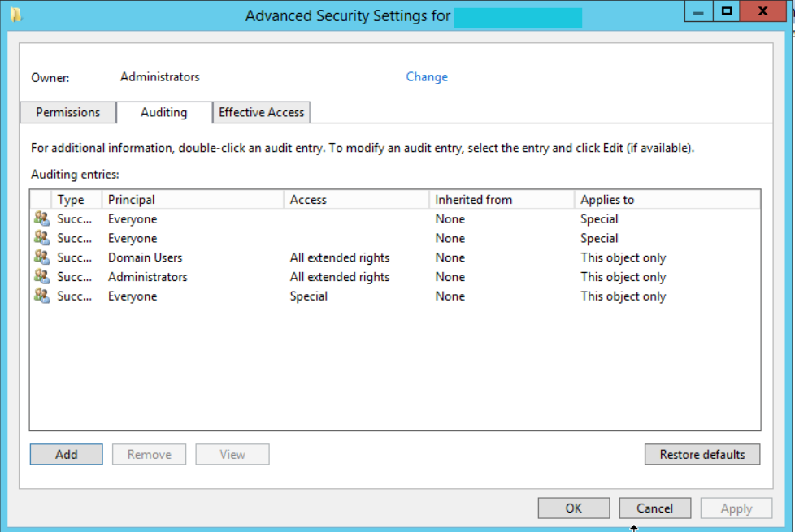795x532 pixels.
Task: Click the second Everyone entry's user icon
Action: coord(42,238)
